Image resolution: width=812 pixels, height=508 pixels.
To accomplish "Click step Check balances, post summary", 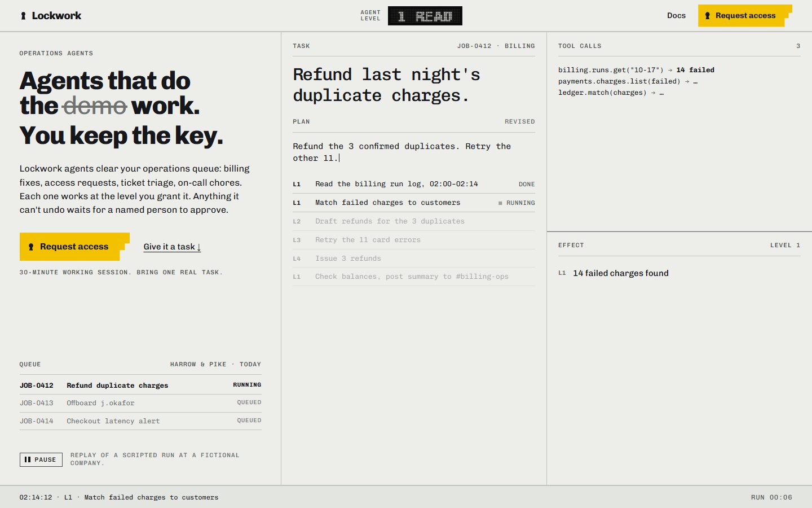I will (414, 277).
